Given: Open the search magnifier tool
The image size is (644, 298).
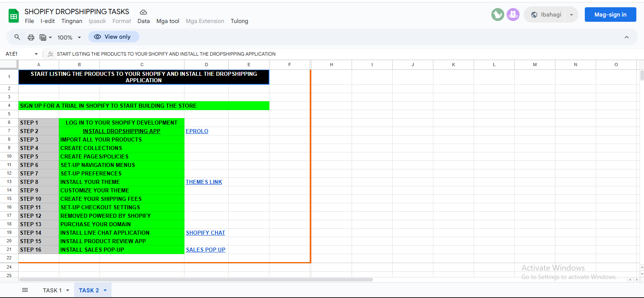Looking at the screenshot, I should tap(17, 37).
